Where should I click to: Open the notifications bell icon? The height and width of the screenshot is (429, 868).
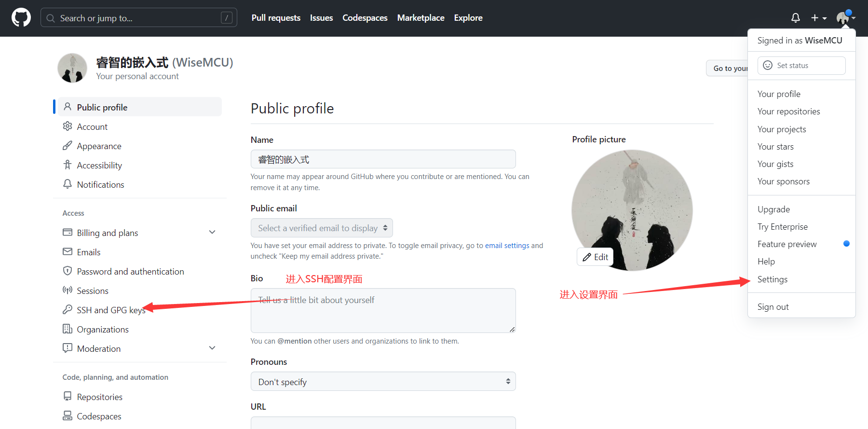[x=796, y=18]
